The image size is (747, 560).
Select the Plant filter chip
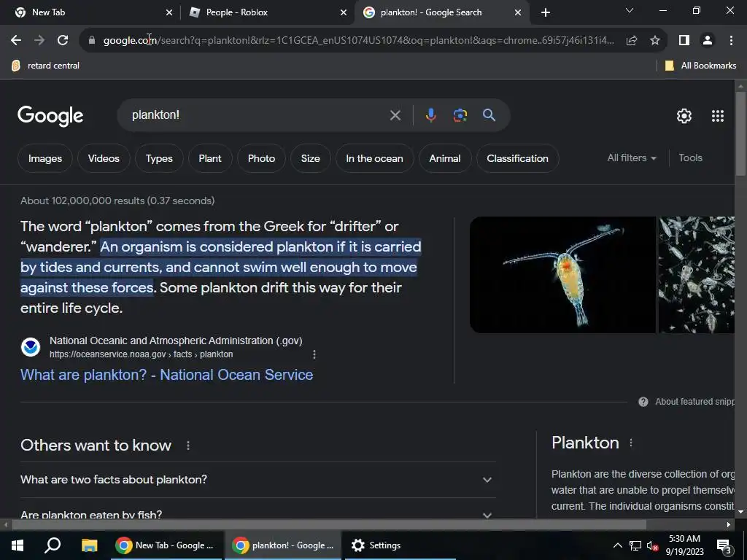click(x=210, y=158)
